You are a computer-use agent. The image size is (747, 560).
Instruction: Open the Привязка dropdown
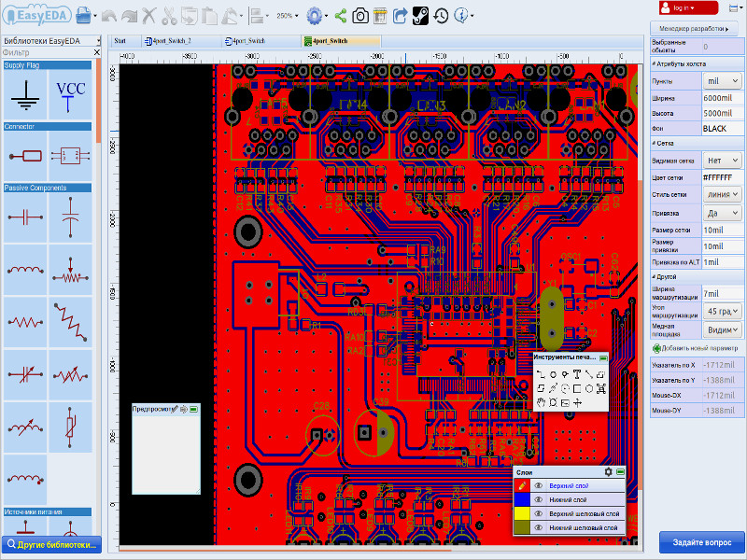[x=723, y=213]
